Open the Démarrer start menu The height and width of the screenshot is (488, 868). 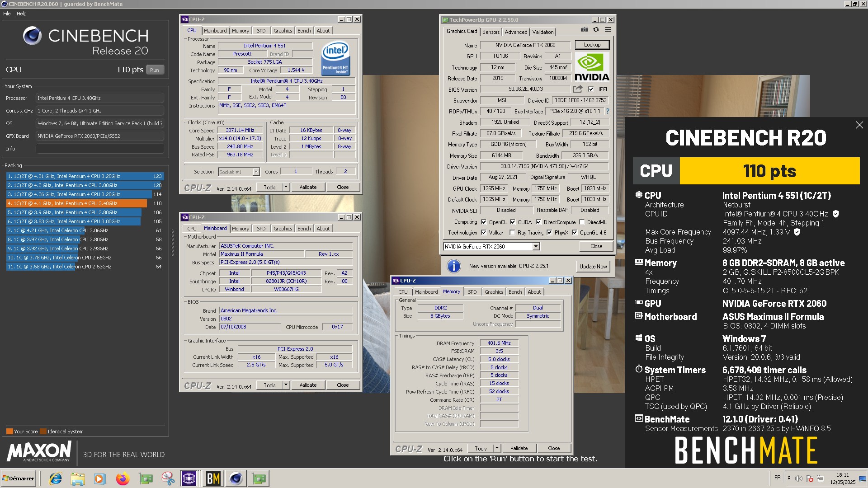[x=18, y=479]
